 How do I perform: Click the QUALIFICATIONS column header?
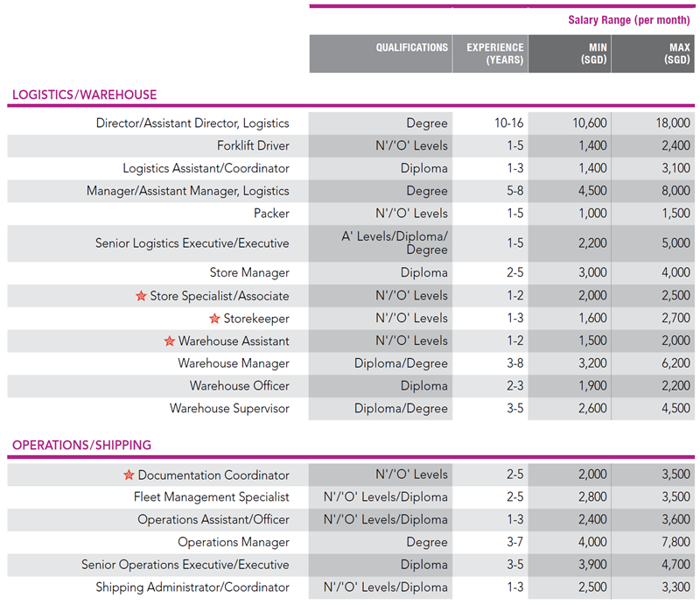(412, 48)
